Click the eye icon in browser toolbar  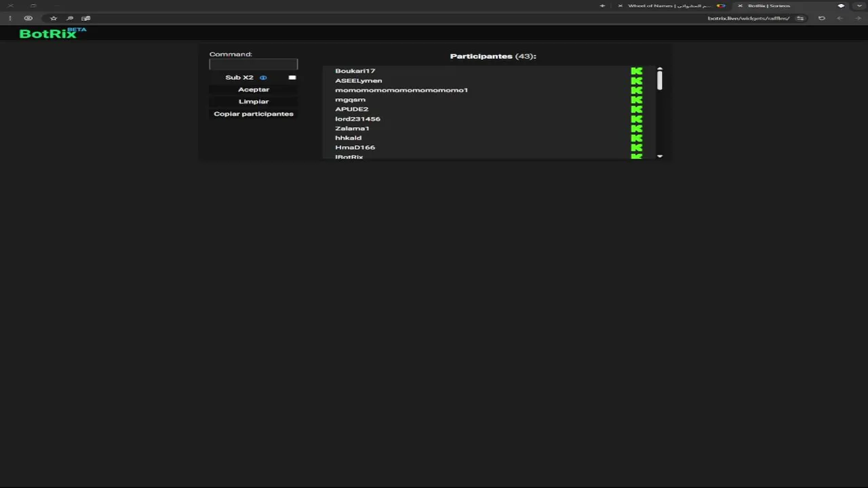[x=28, y=18]
